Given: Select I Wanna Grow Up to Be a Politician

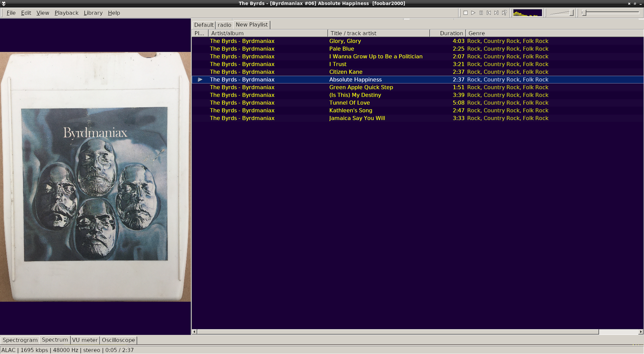Looking at the screenshot, I should coord(418,56).
